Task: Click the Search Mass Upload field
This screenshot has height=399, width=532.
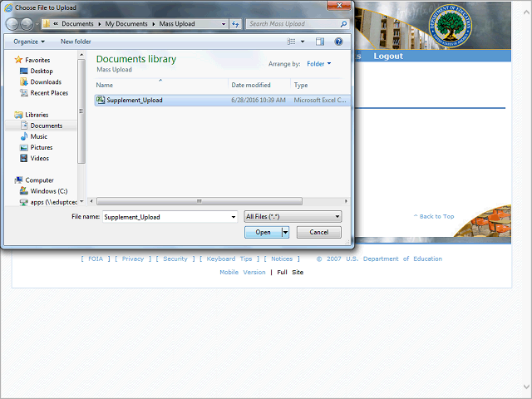Action: click(293, 24)
